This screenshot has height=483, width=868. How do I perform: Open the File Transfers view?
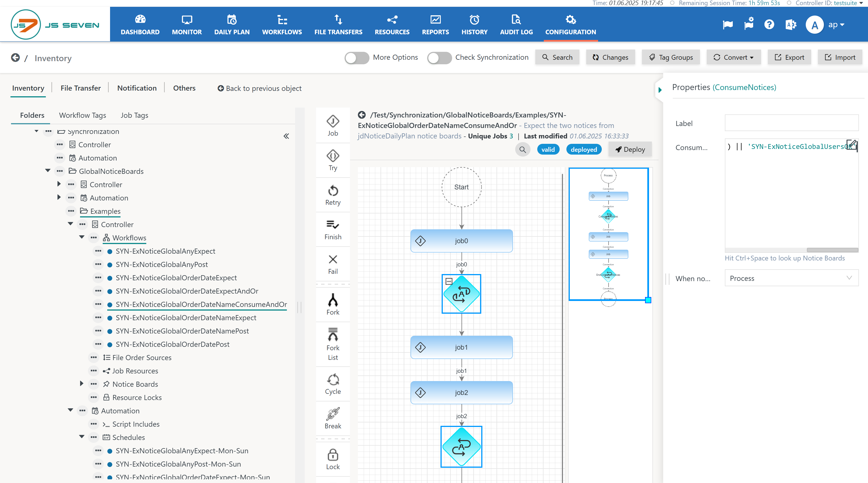[x=338, y=25]
